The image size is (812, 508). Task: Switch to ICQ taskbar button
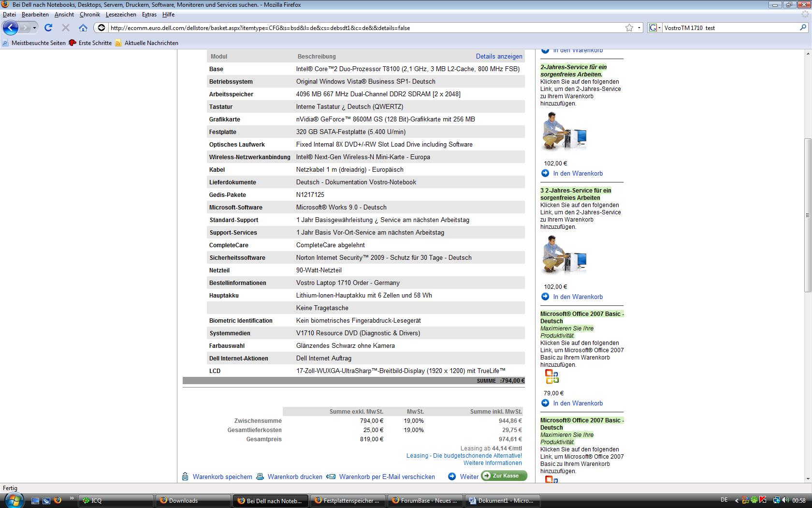pos(116,501)
